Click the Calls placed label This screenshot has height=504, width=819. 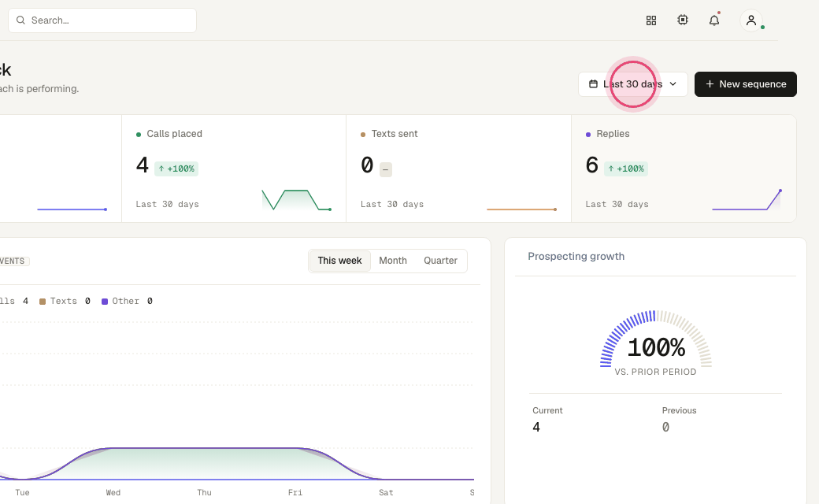pyautogui.click(x=175, y=134)
